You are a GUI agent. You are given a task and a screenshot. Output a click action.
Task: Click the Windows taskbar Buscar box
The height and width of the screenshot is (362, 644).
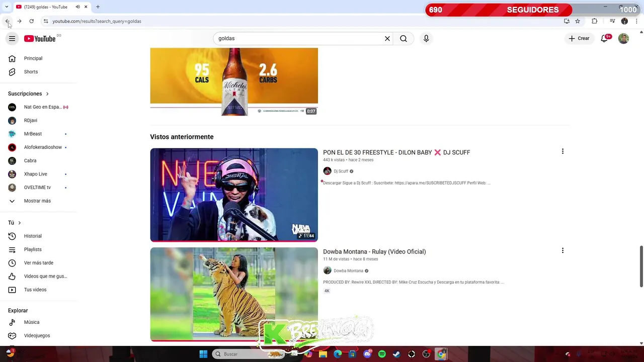point(248,354)
